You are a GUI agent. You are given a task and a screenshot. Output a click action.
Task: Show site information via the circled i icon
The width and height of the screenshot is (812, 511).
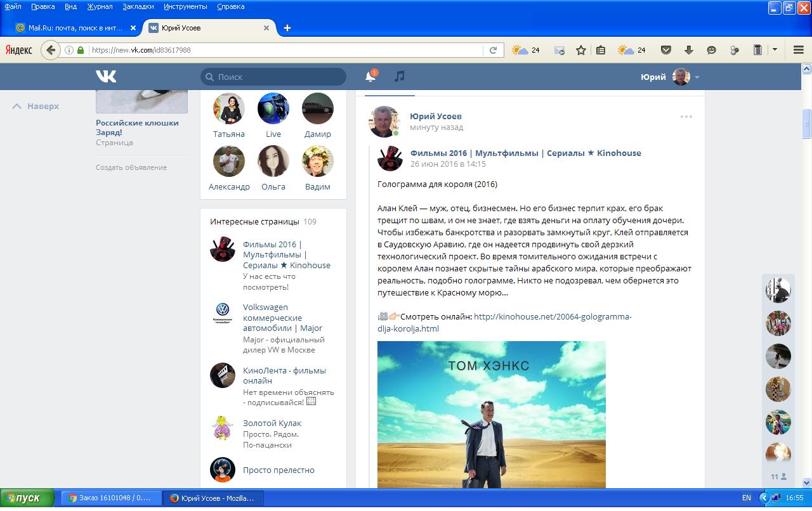pos(69,50)
